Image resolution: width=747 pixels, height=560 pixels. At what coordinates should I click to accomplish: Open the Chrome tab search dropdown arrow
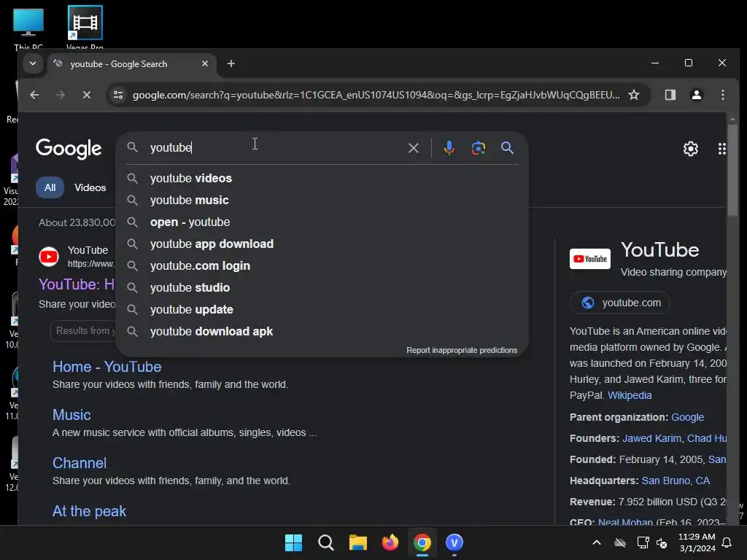(32, 63)
